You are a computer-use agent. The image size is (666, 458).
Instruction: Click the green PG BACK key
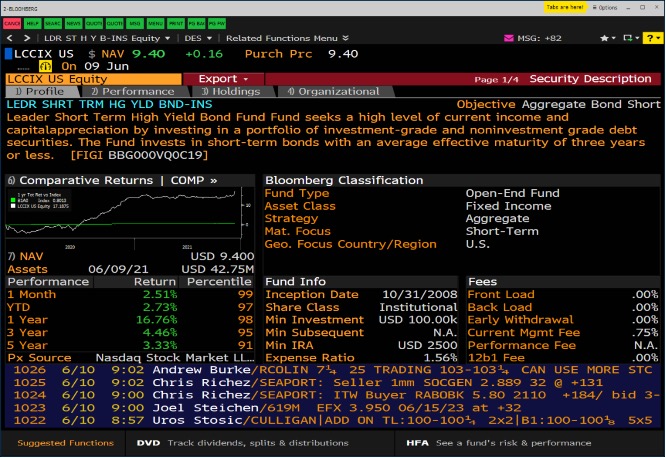196,23
